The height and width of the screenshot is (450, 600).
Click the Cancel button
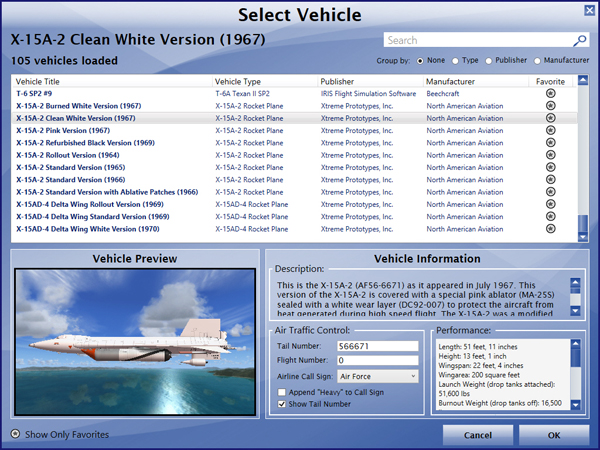[478, 435]
